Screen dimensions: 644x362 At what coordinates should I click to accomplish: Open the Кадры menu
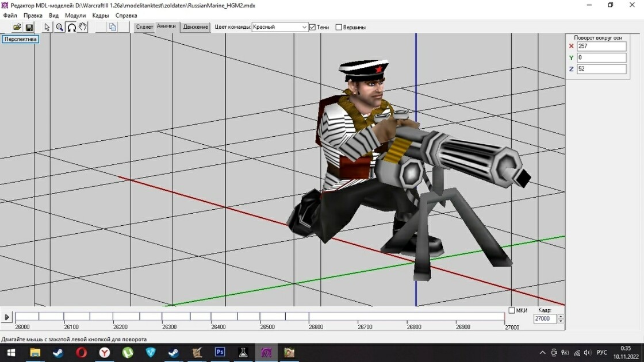tap(100, 16)
